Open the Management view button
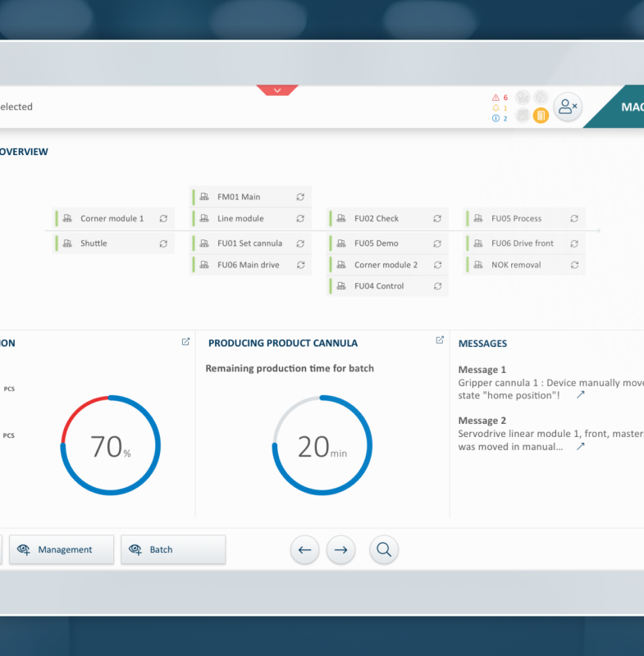This screenshot has width=644, height=656. 62,549
